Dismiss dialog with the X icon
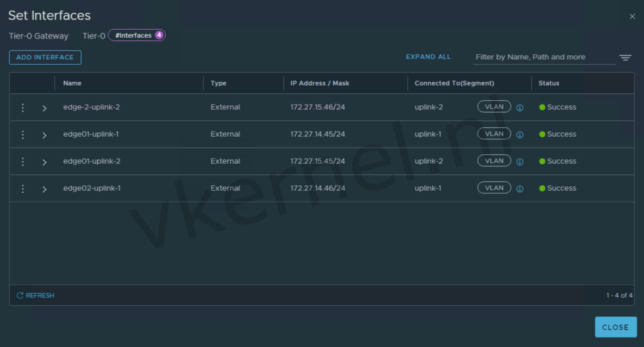 (632, 16)
